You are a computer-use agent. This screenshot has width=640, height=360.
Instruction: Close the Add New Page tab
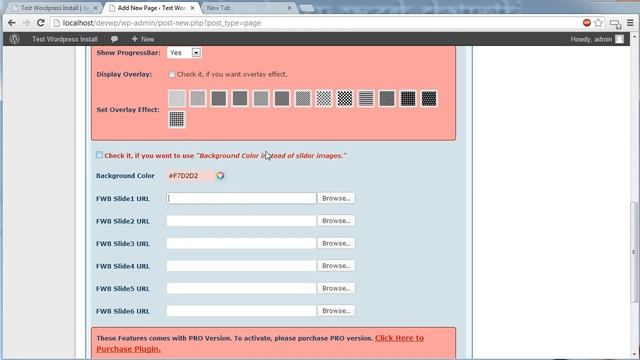pyautogui.click(x=192, y=8)
